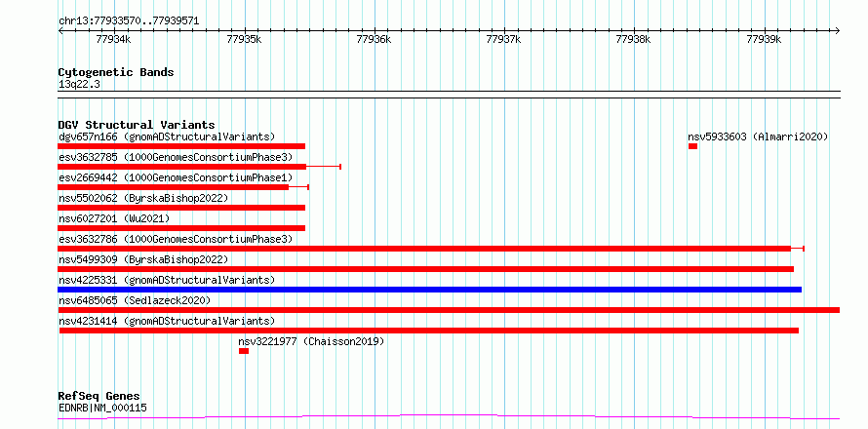Screen dimensions: 868x429
Task: Click the 77939k ruler tick label
Action: (x=764, y=39)
